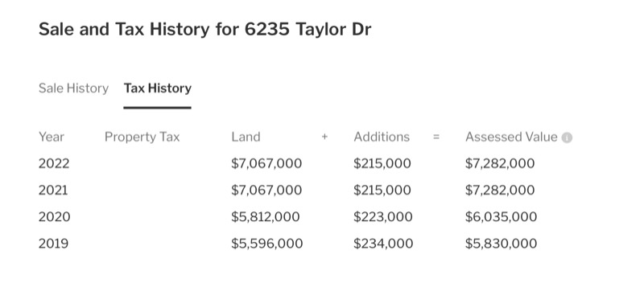Screen dimensions: 644x291
Task: Click the Assessed Value info icon
Action: tap(567, 137)
